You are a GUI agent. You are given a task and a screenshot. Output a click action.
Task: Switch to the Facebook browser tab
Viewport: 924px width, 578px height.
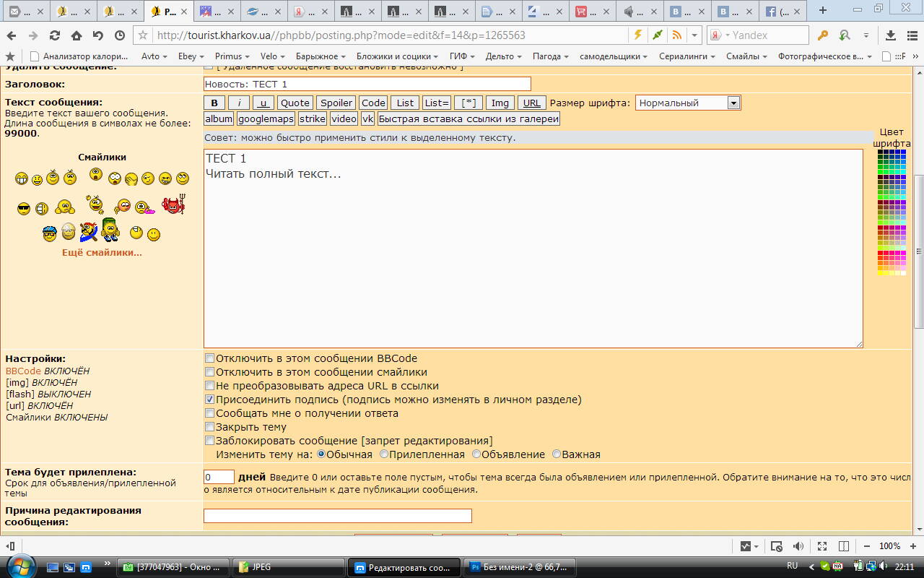click(780, 11)
